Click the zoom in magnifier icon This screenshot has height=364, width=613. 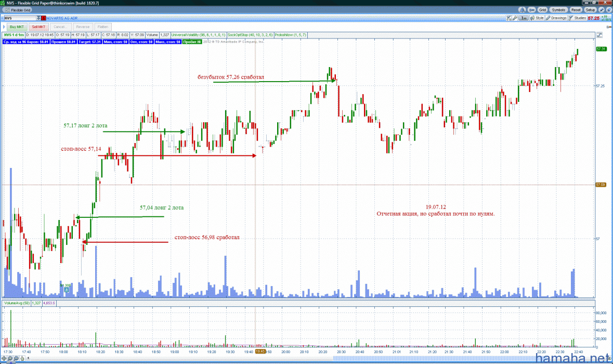coord(10,358)
